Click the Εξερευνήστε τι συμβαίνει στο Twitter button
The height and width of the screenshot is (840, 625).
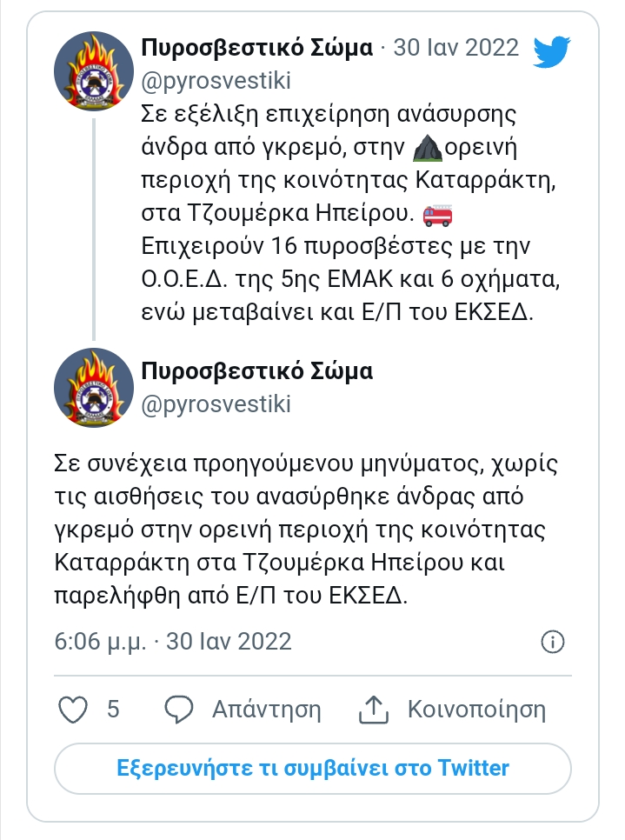[313, 768]
